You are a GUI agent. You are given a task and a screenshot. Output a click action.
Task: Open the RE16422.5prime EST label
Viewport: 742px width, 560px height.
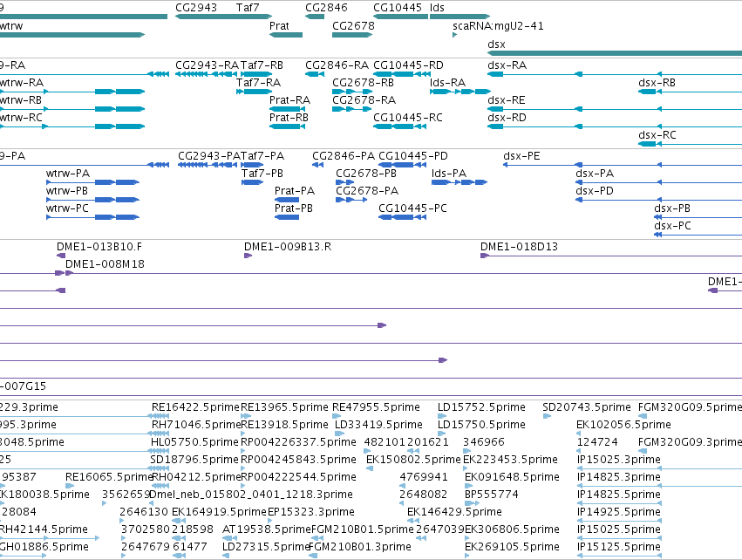[195, 407]
